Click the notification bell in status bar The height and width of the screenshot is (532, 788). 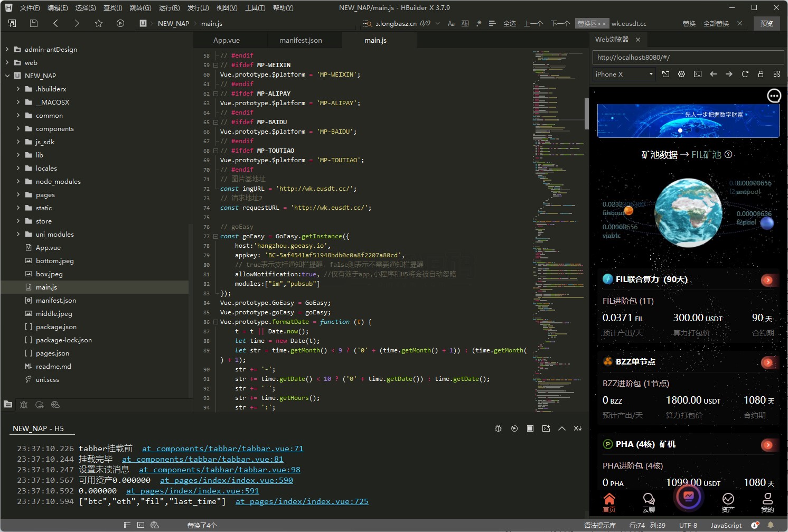(771, 525)
